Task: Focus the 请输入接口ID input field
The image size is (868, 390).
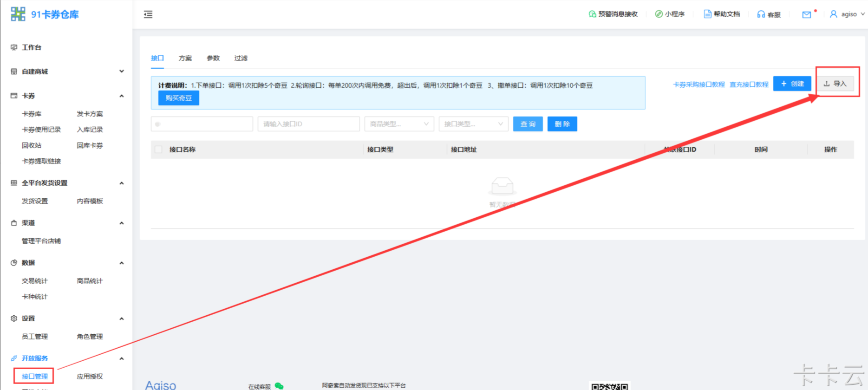Action: [309, 124]
